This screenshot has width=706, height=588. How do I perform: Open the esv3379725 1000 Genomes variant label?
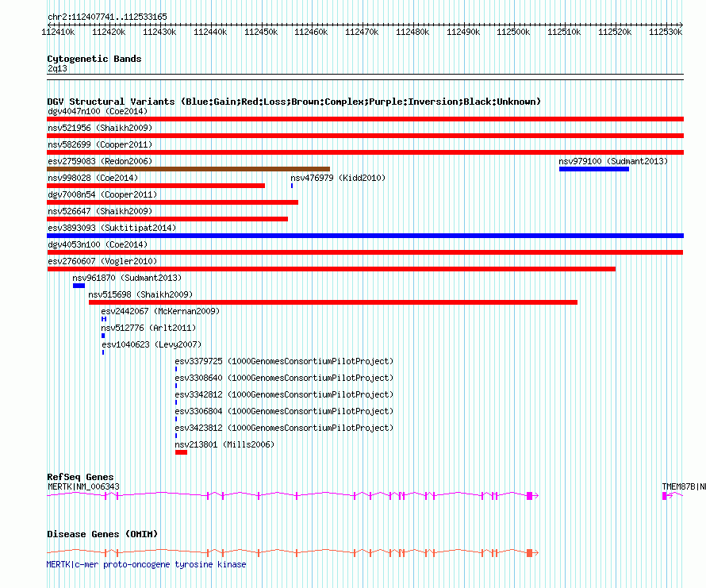tap(284, 361)
